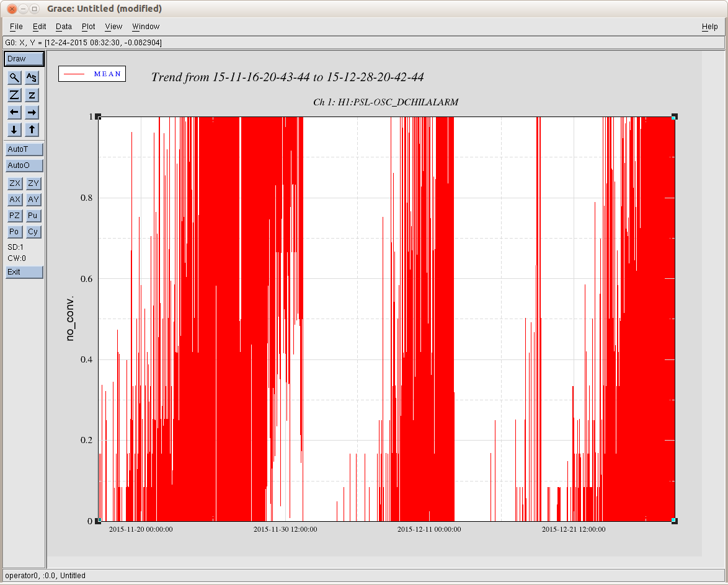
Task: Click the PZ button
Action: click(x=14, y=216)
